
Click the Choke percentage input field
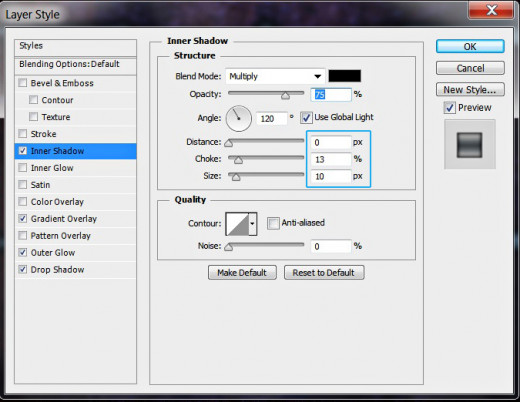point(331,159)
